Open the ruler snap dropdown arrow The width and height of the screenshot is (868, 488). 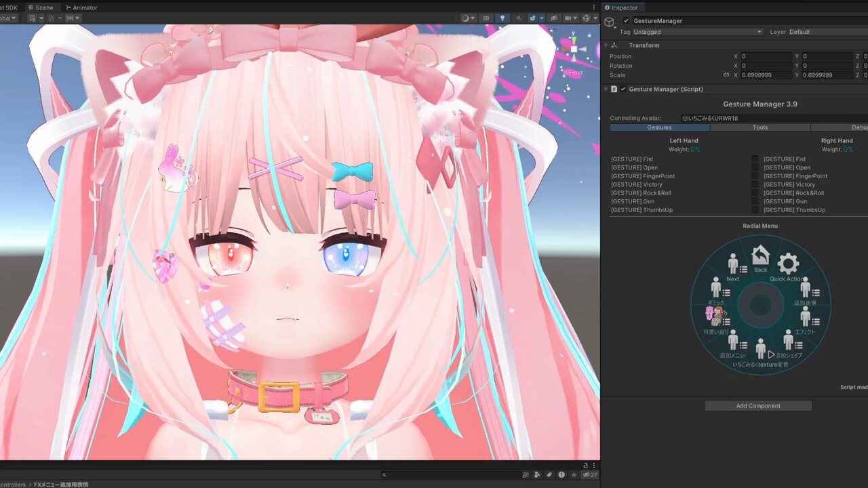[77, 18]
